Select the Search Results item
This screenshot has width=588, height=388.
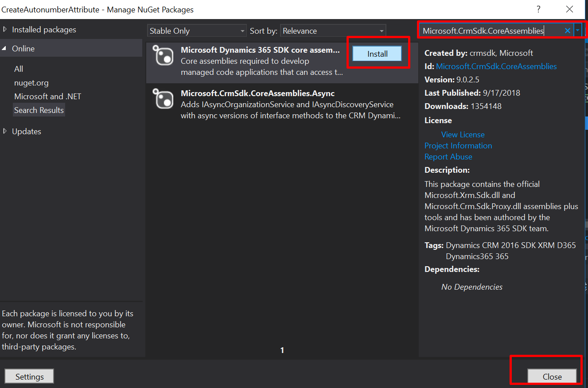click(39, 110)
